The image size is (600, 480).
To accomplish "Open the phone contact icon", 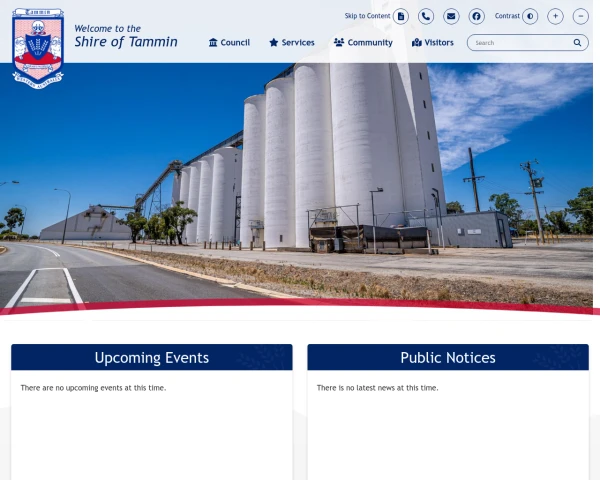I will pos(426,16).
